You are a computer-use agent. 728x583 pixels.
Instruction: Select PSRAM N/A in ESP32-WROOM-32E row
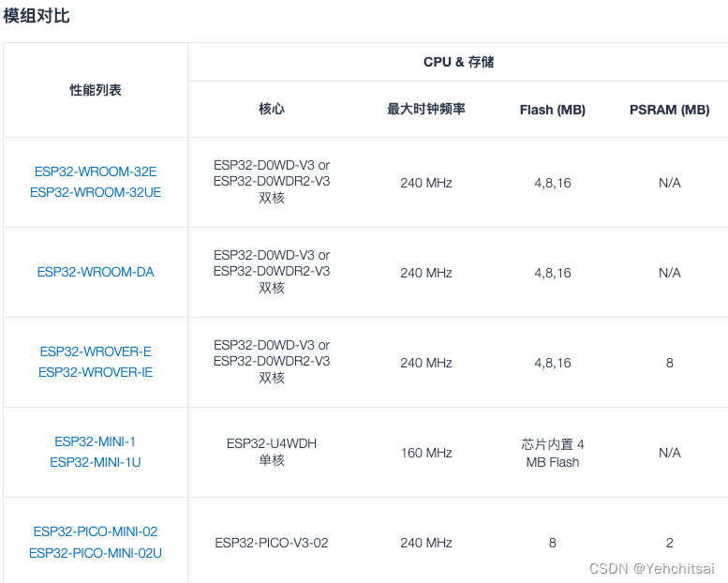(670, 183)
